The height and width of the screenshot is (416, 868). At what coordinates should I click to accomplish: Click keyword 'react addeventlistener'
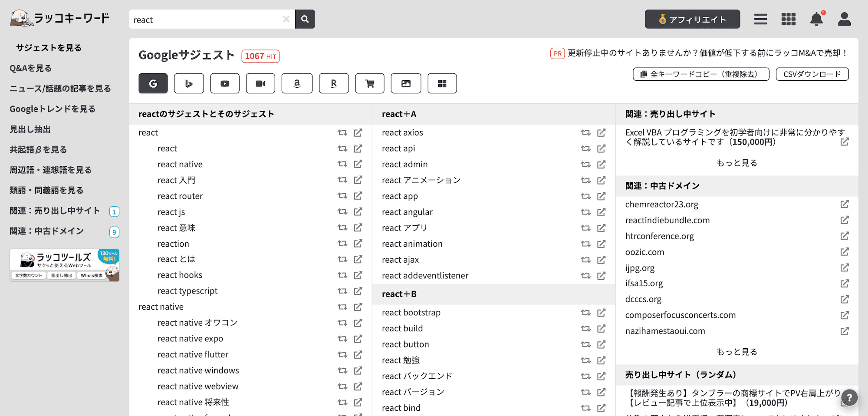[x=425, y=276]
